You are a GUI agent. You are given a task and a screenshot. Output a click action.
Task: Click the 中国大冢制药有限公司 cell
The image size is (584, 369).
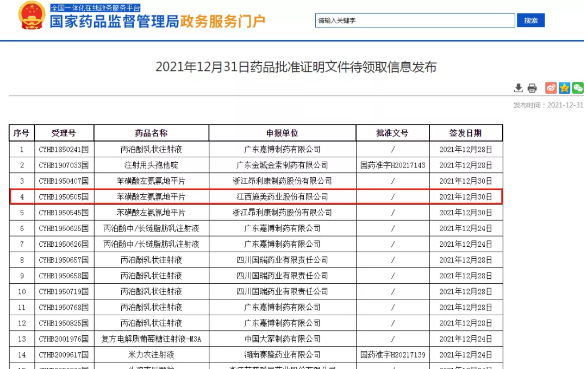(x=282, y=339)
